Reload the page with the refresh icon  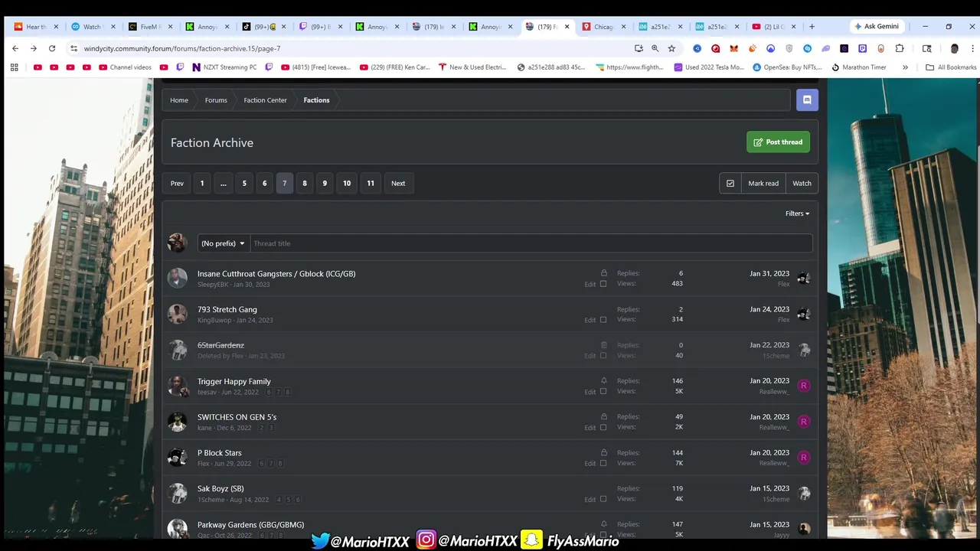52,48
